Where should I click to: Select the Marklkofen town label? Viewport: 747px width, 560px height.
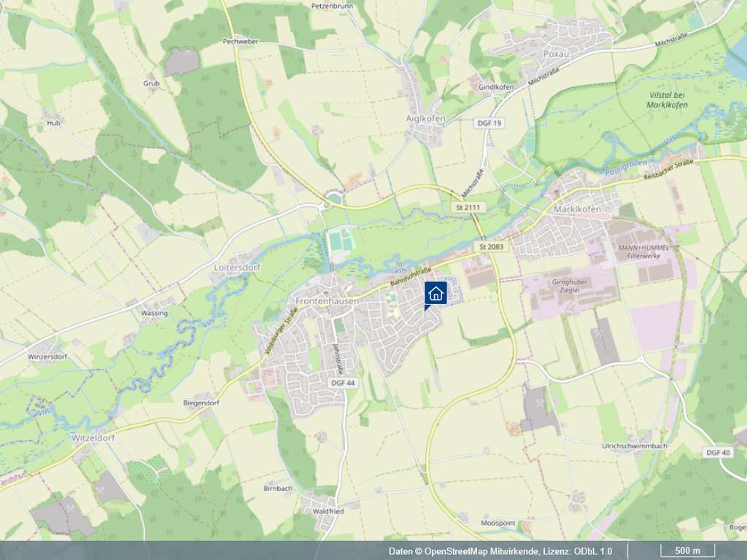(x=578, y=209)
